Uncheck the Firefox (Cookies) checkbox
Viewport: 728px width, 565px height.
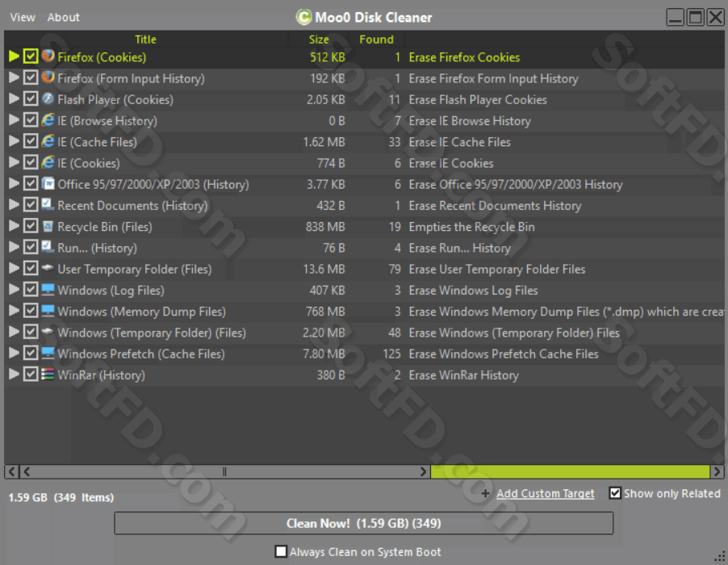31,56
